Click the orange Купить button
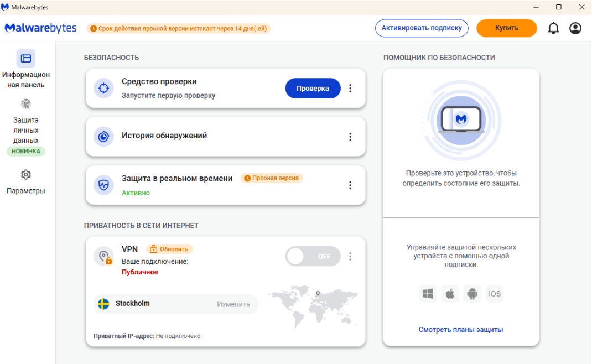This screenshot has width=592, height=364. 506,28
